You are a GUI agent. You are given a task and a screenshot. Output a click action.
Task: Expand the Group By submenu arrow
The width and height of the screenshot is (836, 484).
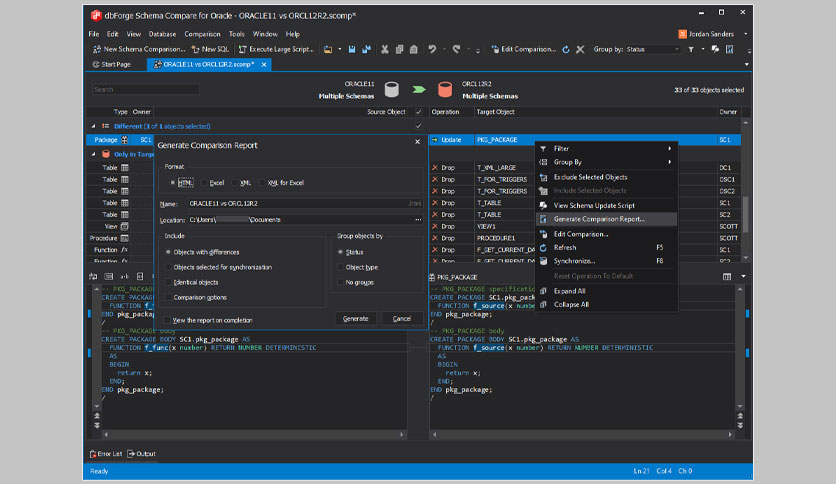coord(670,162)
